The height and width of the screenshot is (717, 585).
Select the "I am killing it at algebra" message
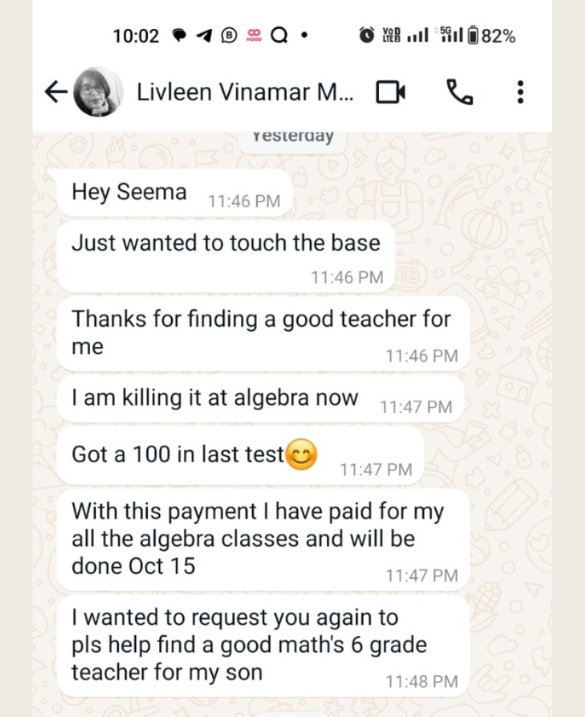[x=261, y=400]
